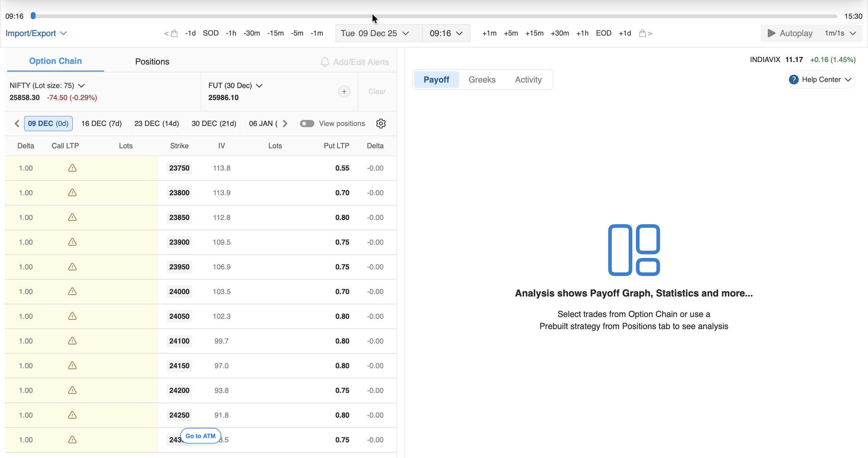Viewport: 868px width, 458px height.
Task: Click Go to ATM button
Action: pos(200,436)
